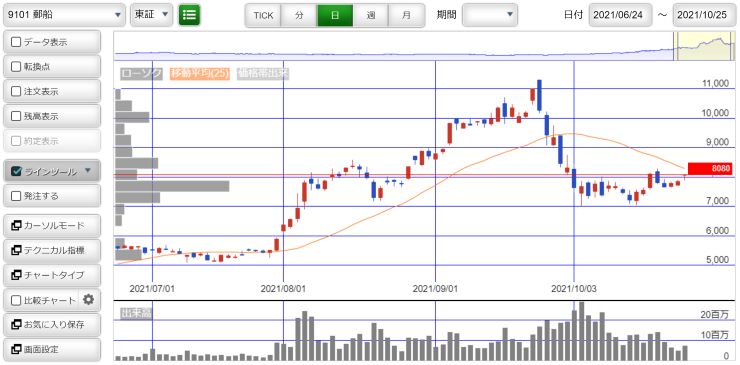Open the テクニカル指標 settings
740x365 pixels.
(x=52, y=250)
